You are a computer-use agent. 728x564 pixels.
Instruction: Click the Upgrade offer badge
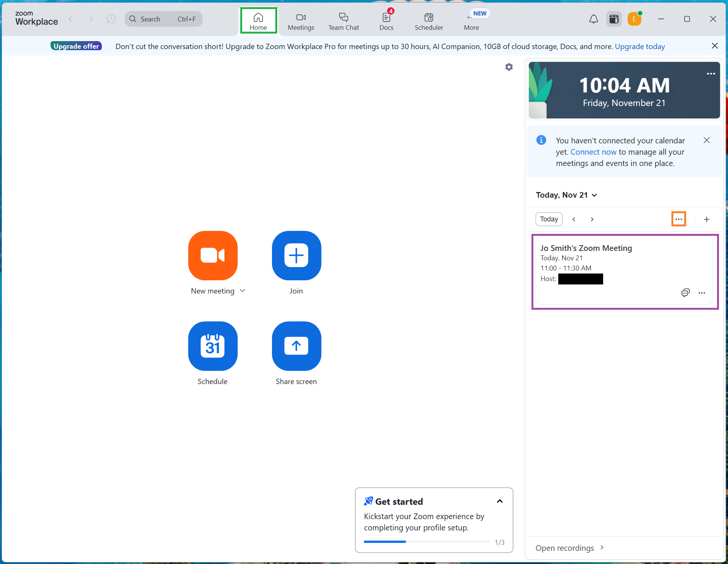tap(76, 46)
